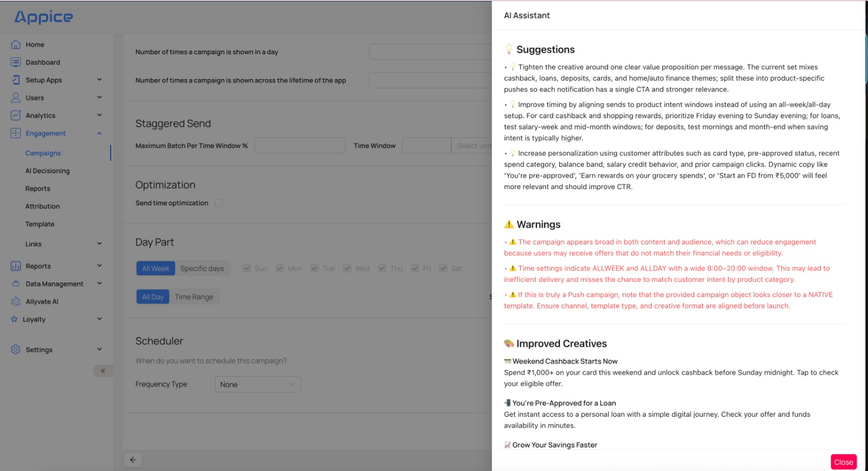Expand the Settings menu chevron
This screenshot has width=868, height=471.
(99, 349)
